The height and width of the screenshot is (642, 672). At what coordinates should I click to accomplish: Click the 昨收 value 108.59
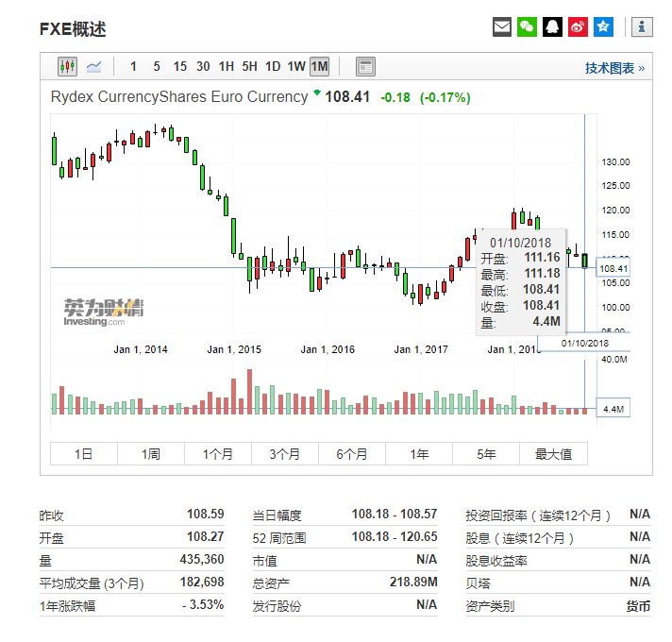pyautogui.click(x=206, y=514)
